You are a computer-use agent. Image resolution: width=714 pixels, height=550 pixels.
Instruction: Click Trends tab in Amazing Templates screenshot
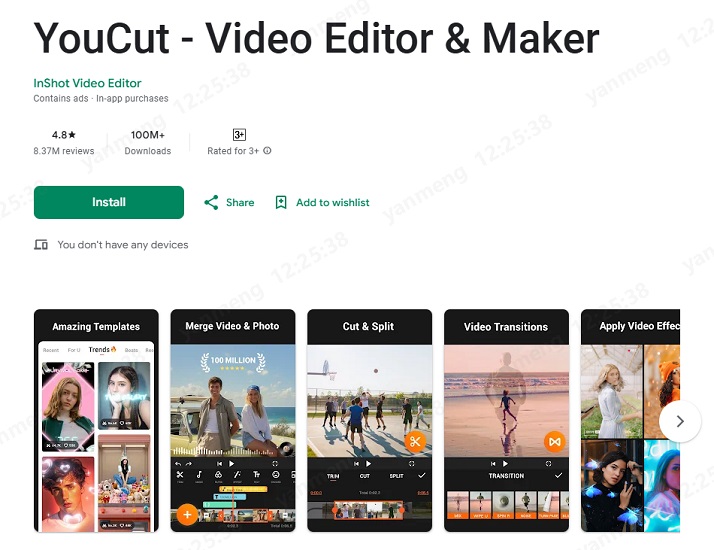(x=102, y=349)
